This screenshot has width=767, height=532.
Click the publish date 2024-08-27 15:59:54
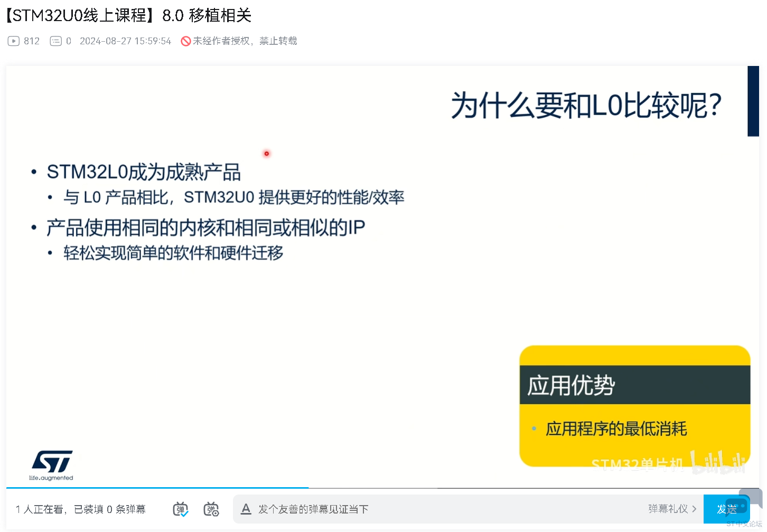pyautogui.click(x=126, y=41)
